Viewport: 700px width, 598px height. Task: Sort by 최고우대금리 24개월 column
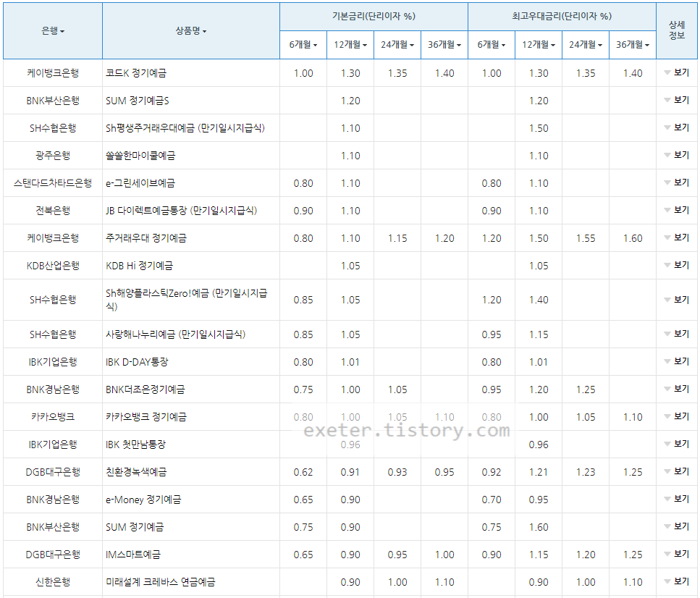pyautogui.click(x=586, y=45)
